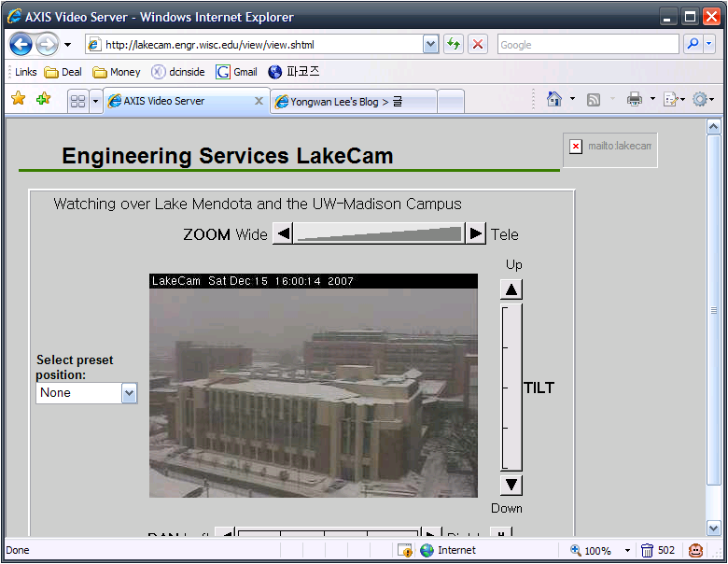Screen dimensions: 728x564
Task: Expand the tab list dropdown
Action: [95, 101]
